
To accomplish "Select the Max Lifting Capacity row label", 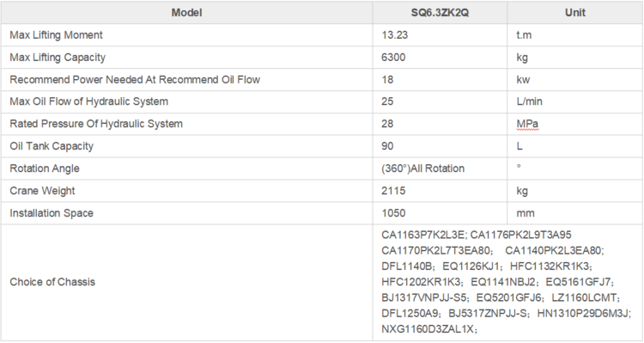I will [58, 58].
